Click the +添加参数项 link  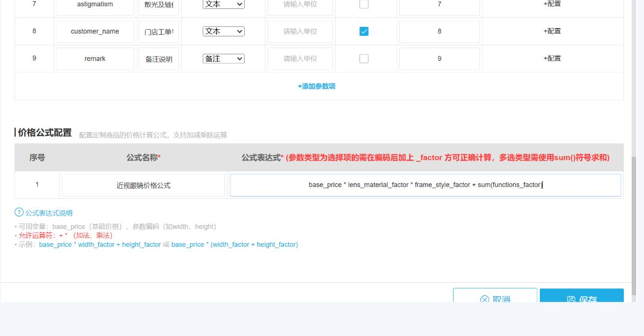[316, 86]
